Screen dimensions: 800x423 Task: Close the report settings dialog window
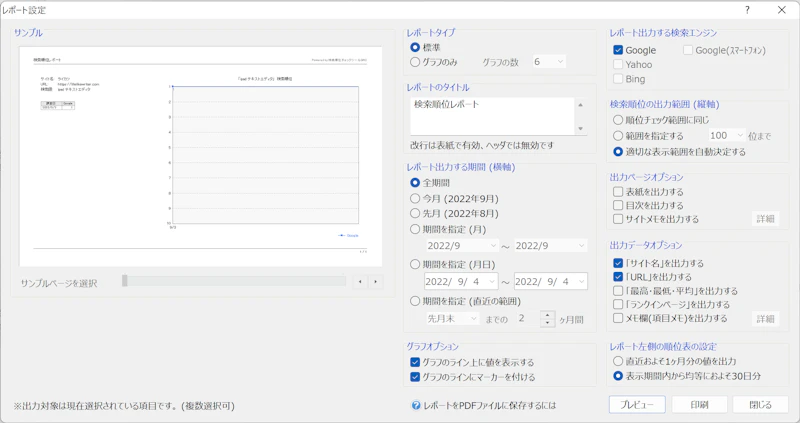click(782, 9)
